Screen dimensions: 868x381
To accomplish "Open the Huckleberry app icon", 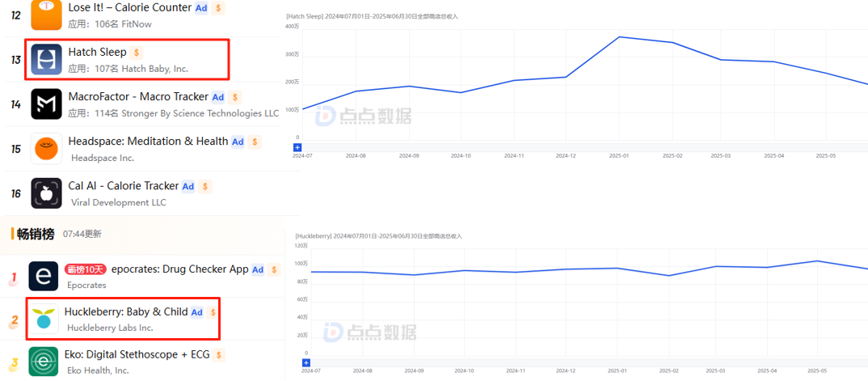I will [44, 320].
